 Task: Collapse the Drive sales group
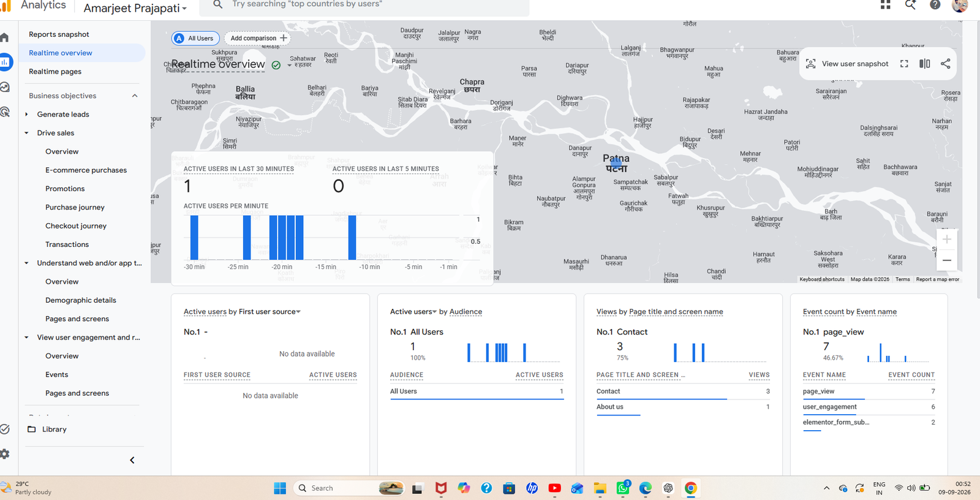tap(26, 133)
